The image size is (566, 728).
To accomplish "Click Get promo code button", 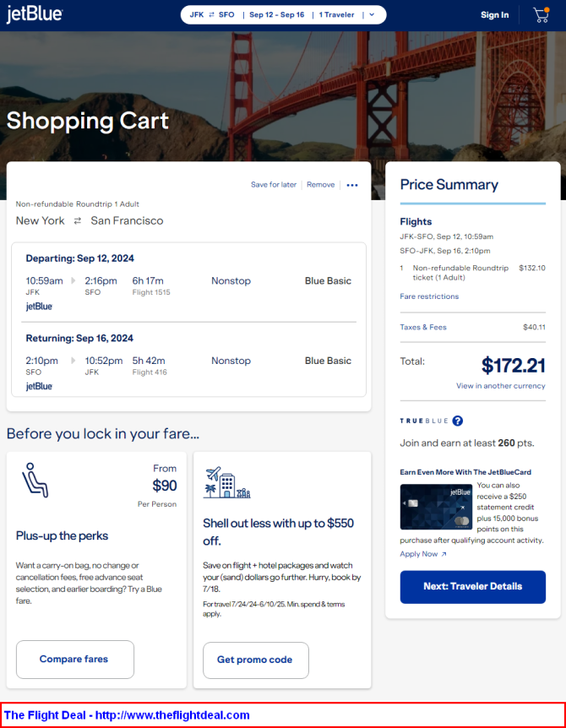I will (x=255, y=660).
